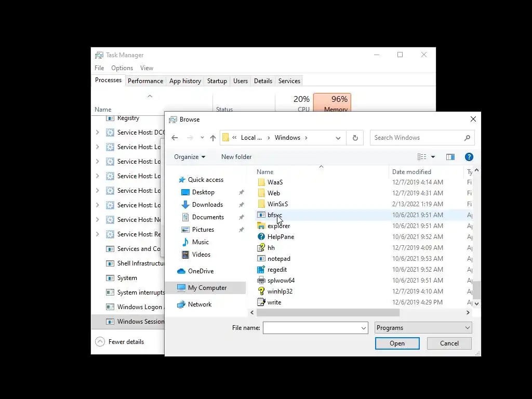Open the Options menu in Task Manager

tap(122, 68)
